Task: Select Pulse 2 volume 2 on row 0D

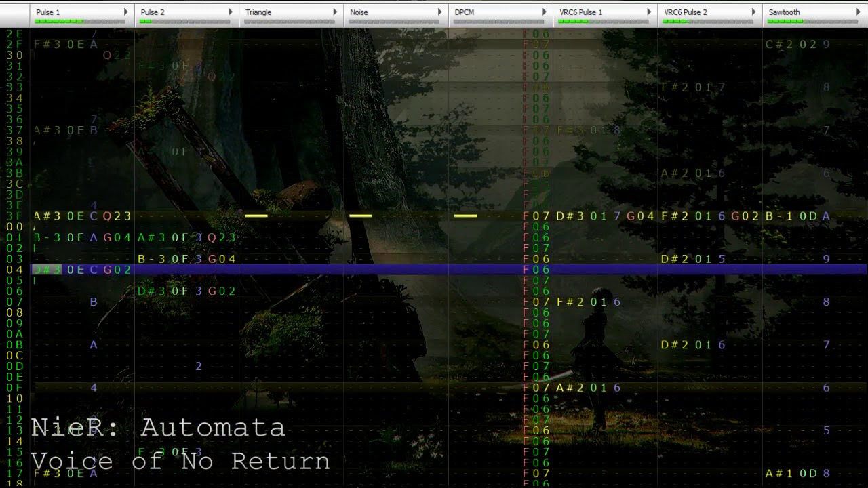Action: [198, 367]
